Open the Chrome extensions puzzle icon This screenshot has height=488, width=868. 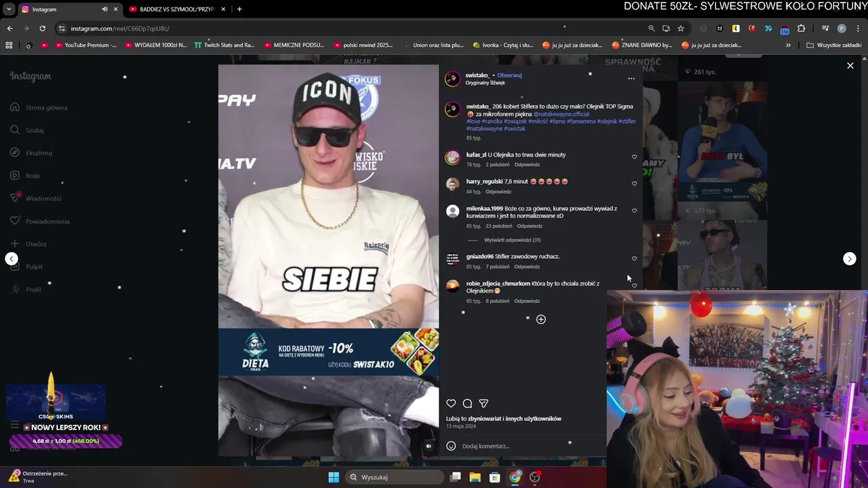pos(802,28)
